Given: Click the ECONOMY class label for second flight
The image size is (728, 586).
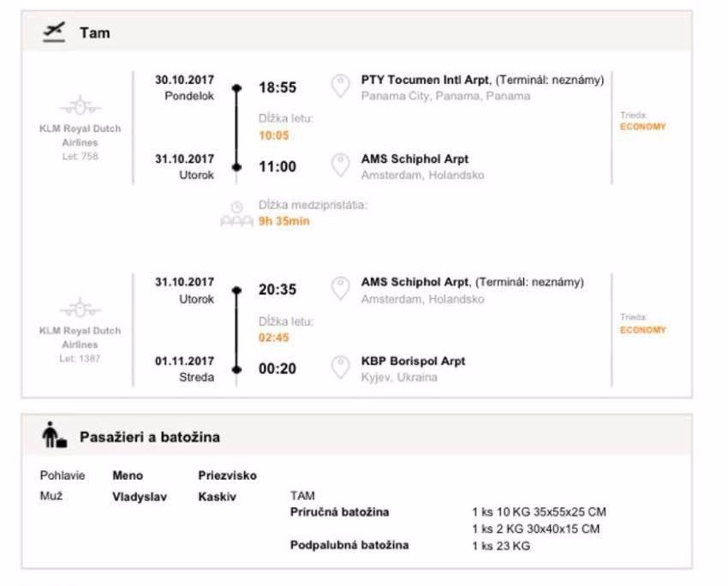Looking at the screenshot, I should point(642,330).
